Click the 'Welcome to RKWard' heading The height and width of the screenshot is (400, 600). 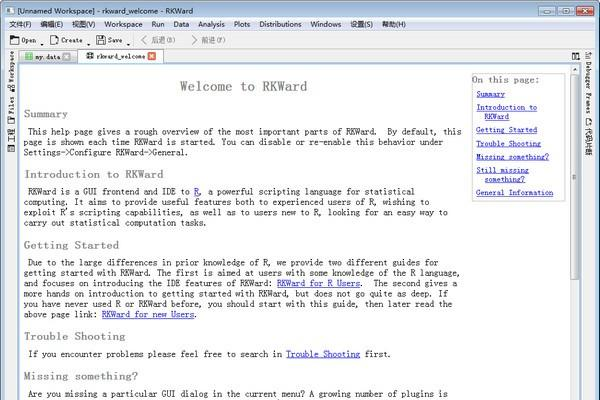click(244, 87)
